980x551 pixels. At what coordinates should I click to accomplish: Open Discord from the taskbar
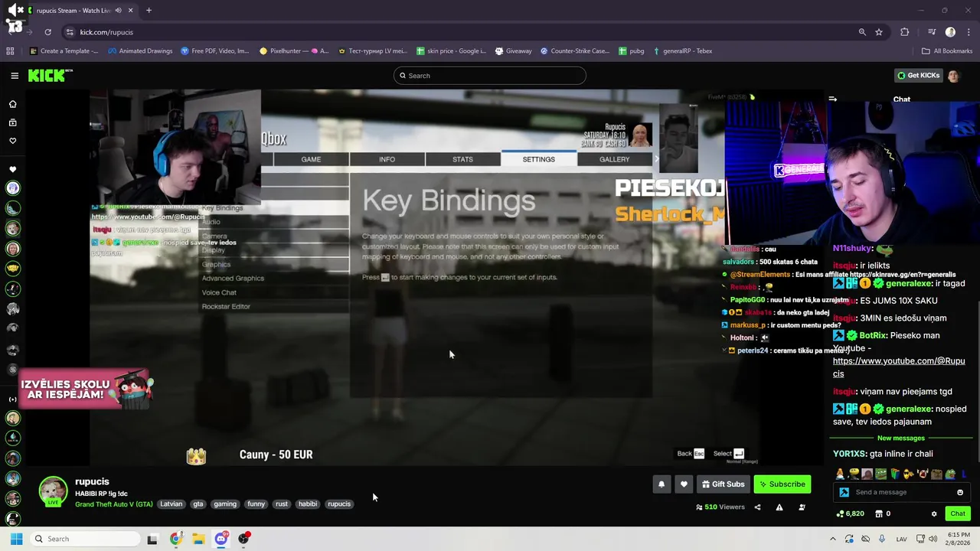[x=221, y=539]
